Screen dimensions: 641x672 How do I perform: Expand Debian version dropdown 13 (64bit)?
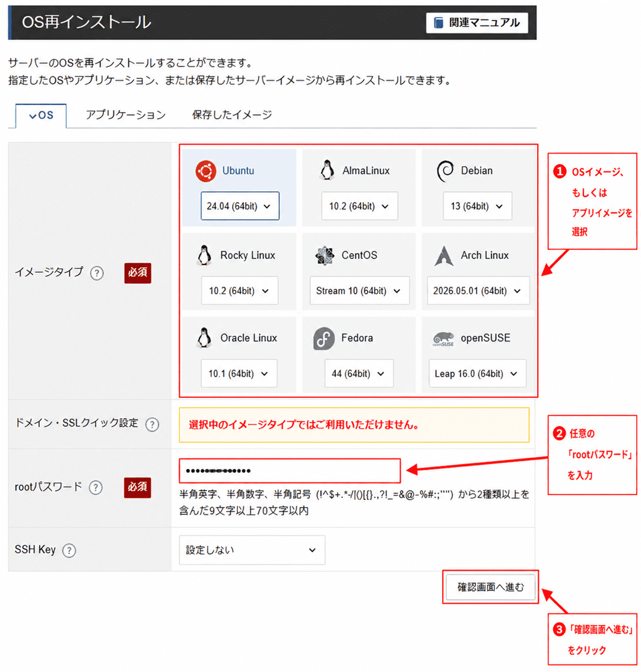point(477,206)
